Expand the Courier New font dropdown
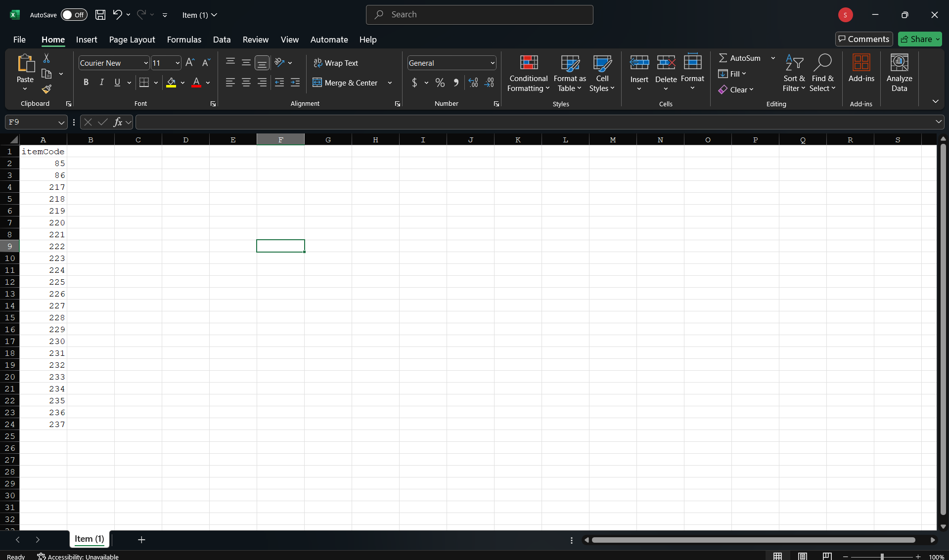Viewport: 949px width, 560px height. pyautogui.click(x=146, y=63)
